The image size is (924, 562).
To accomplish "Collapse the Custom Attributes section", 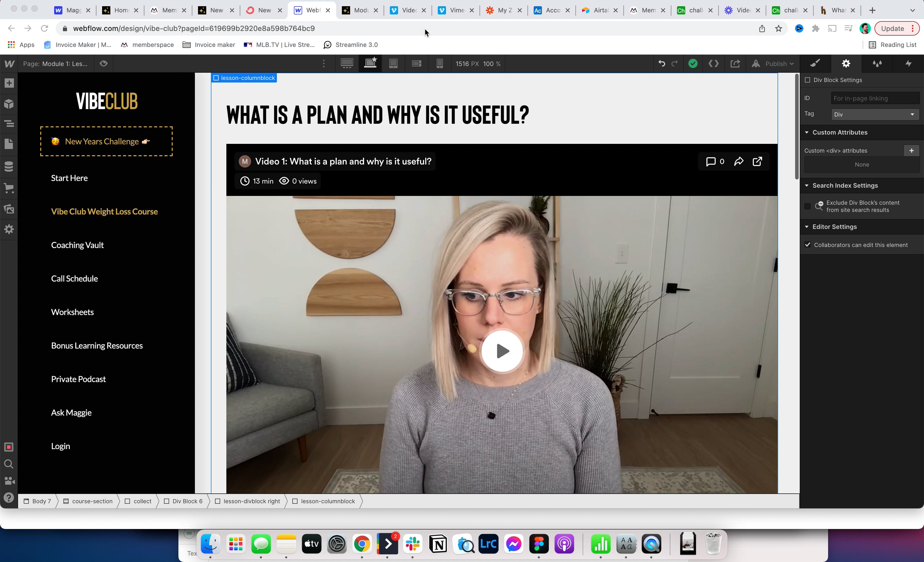I will (x=807, y=132).
